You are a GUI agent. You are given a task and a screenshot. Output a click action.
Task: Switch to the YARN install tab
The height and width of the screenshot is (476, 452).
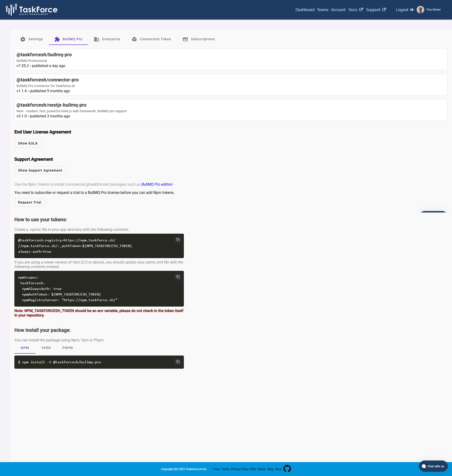coord(46,348)
